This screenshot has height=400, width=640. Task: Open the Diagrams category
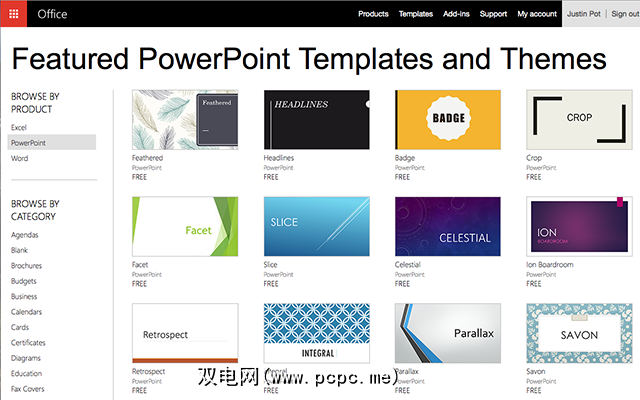pyautogui.click(x=26, y=358)
